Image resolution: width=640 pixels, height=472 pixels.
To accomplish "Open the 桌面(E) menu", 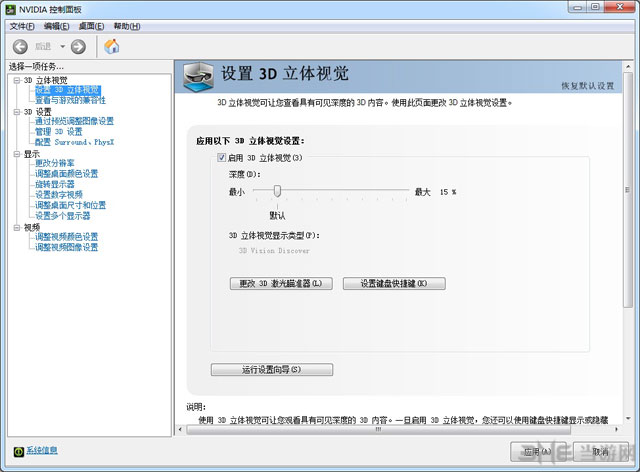I will [91, 27].
